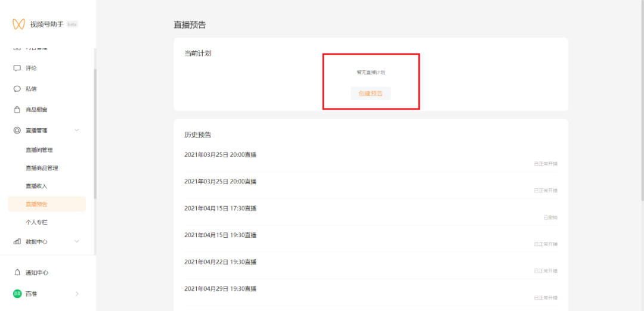Open 个人专栏 in the sidebar
The height and width of the screenshot is (311, 644).
click(36, 222)
